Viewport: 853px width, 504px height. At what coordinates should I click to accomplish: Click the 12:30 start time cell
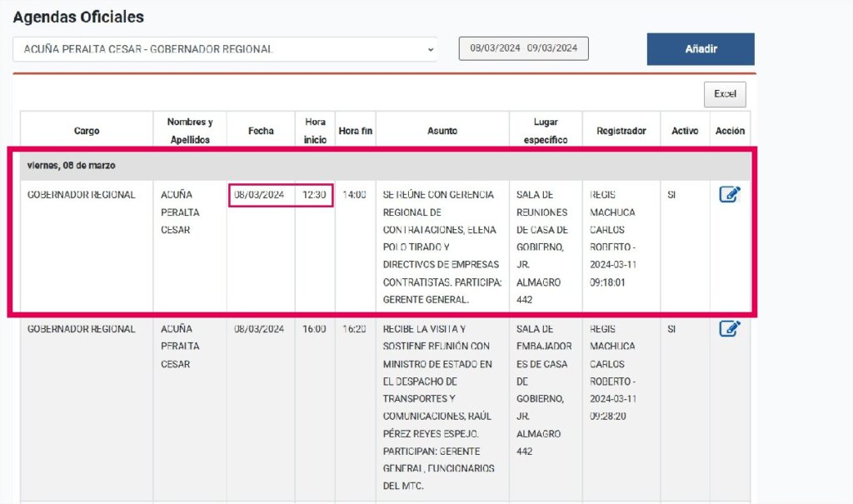[314, 195]
